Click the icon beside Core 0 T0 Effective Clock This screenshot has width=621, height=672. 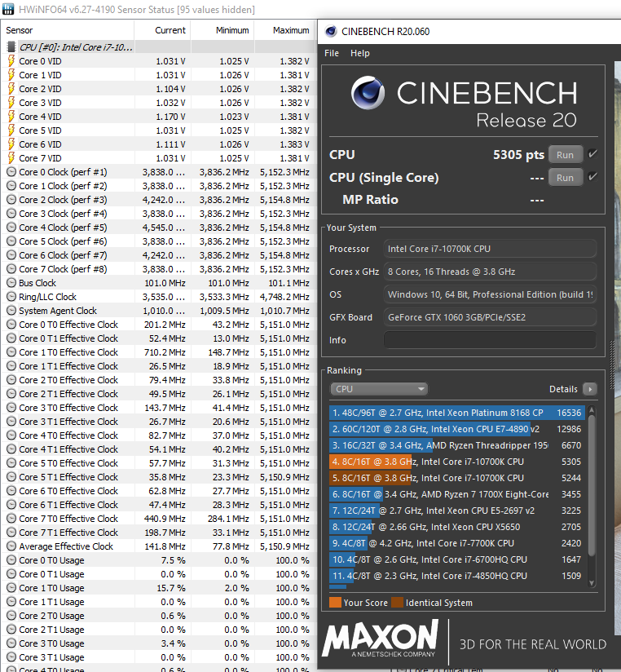pos(11,325)
